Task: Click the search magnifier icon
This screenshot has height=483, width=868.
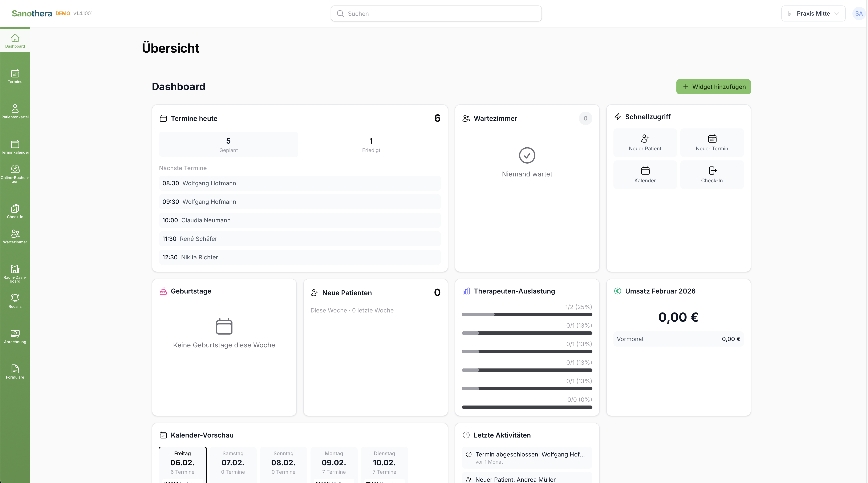Action: point(340,13)
